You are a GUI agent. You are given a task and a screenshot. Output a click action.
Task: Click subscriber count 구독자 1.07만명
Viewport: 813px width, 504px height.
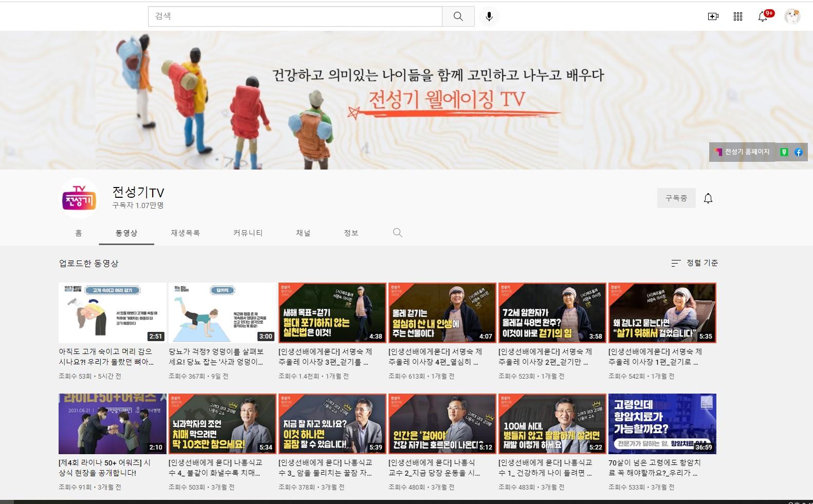point(138,206)
